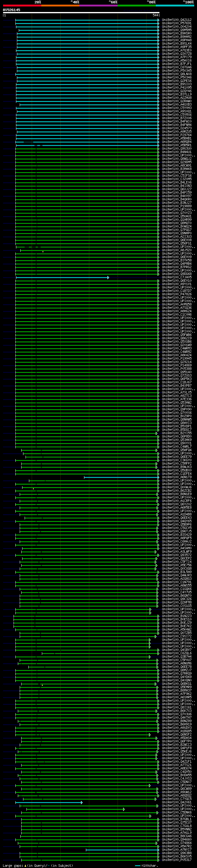Click the orange ~40% legend segment
Image resolution: width=197 pixels, height=868 pixels.
pyautogui.click(x=60, y=6)
